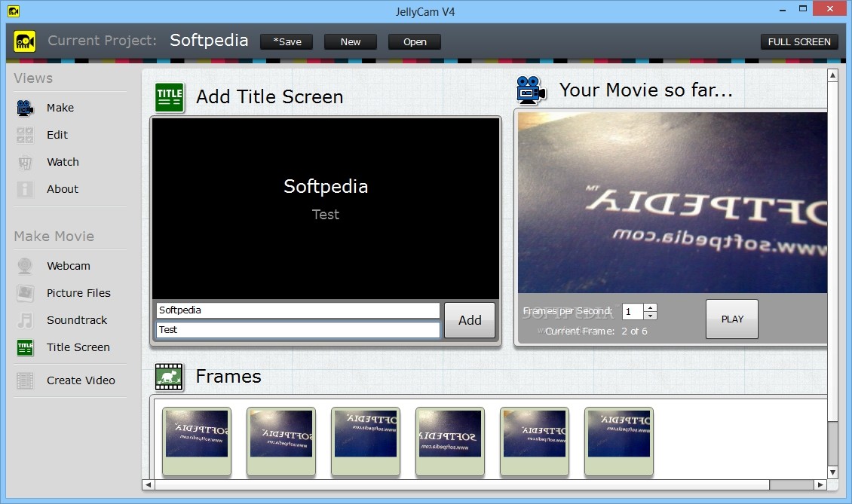
Task: Click the 'Current Frame: 2 of 6' text
Action: coord(596,331)
